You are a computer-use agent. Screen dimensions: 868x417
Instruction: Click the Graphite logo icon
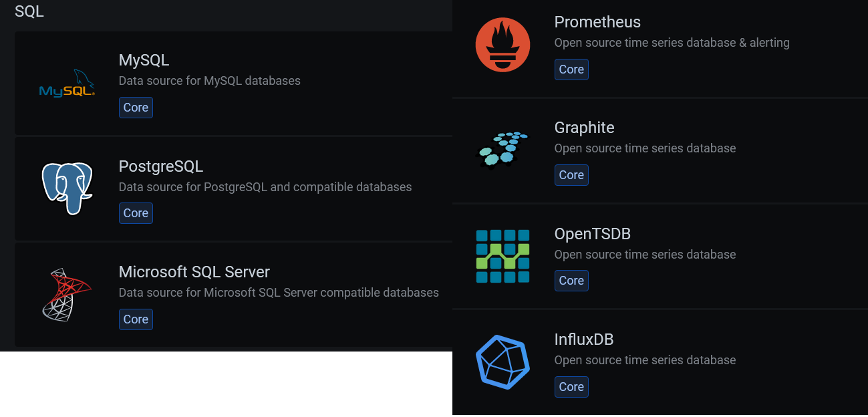pyautogui.click(x=502, y=150)
